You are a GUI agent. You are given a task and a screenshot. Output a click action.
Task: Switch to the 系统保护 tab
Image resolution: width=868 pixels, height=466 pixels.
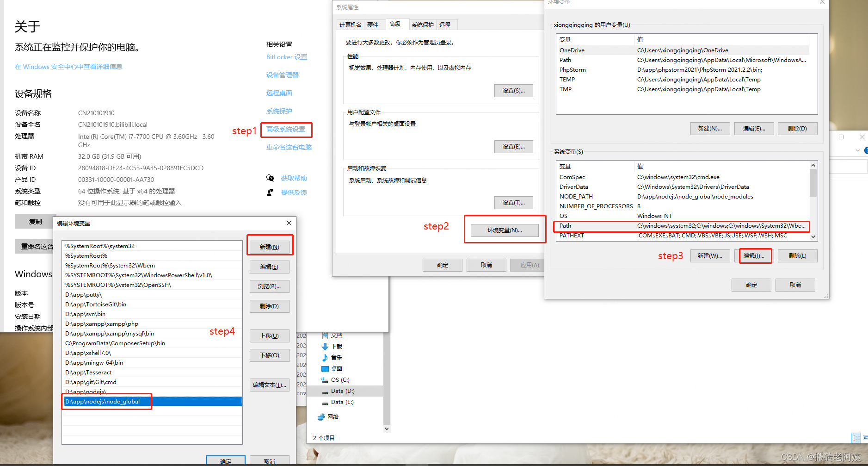422,25
